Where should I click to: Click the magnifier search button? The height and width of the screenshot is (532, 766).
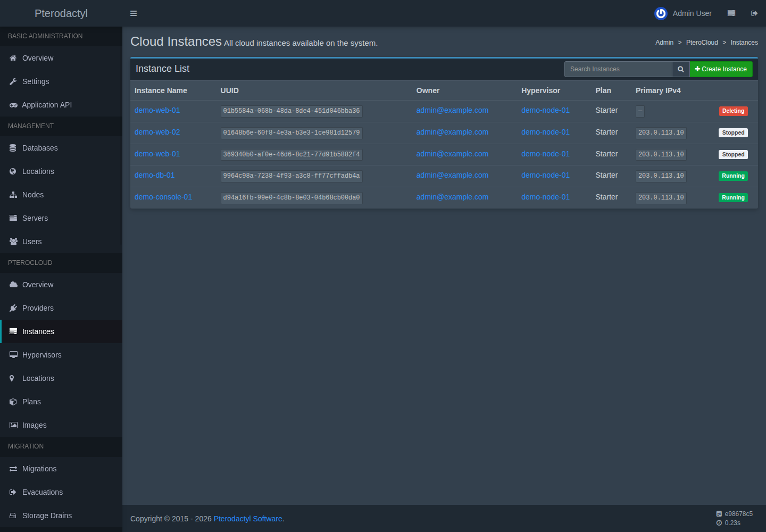pos(681,69)
